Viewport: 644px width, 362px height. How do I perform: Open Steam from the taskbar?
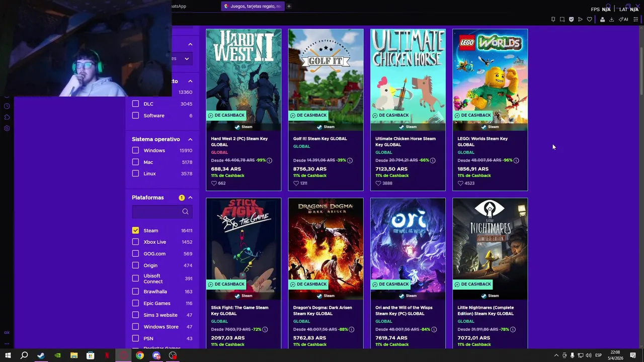pos(41,355)
